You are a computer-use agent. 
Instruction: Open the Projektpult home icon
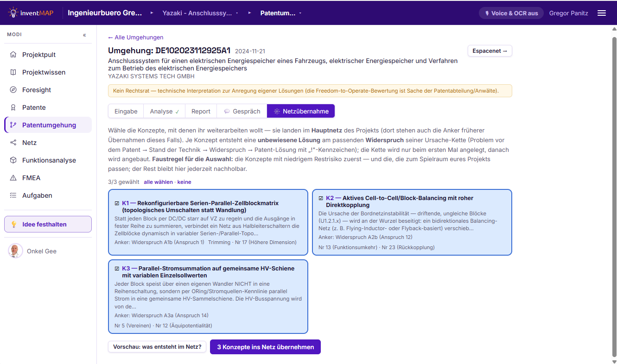coord(13,55)
